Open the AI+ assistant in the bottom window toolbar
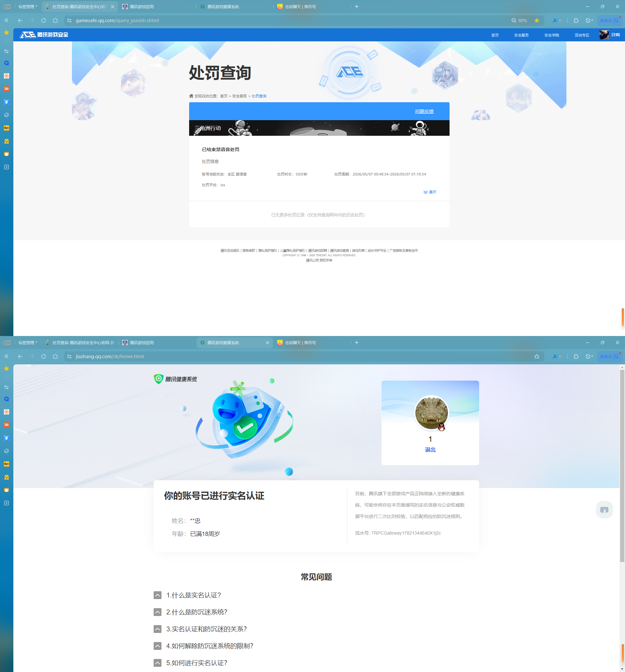Viewport: 625px width, 672px height. 557,357
